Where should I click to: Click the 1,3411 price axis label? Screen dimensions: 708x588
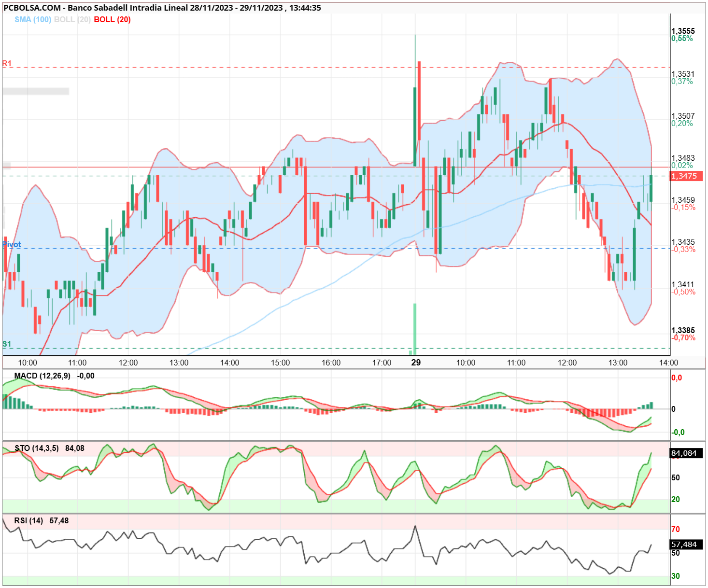point(683,284)
